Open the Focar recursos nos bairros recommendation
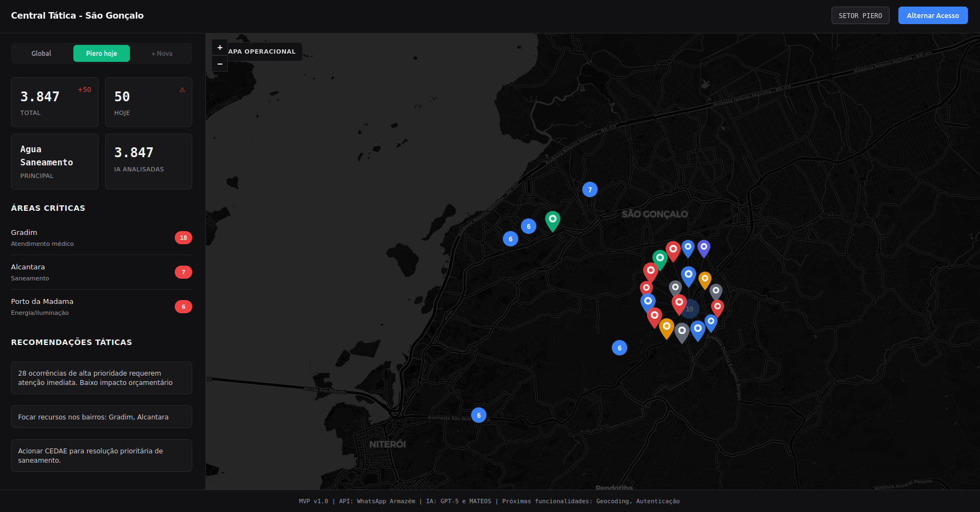This screenshot has height=512, width=980. pyautogui.click(x=101, y=417)
